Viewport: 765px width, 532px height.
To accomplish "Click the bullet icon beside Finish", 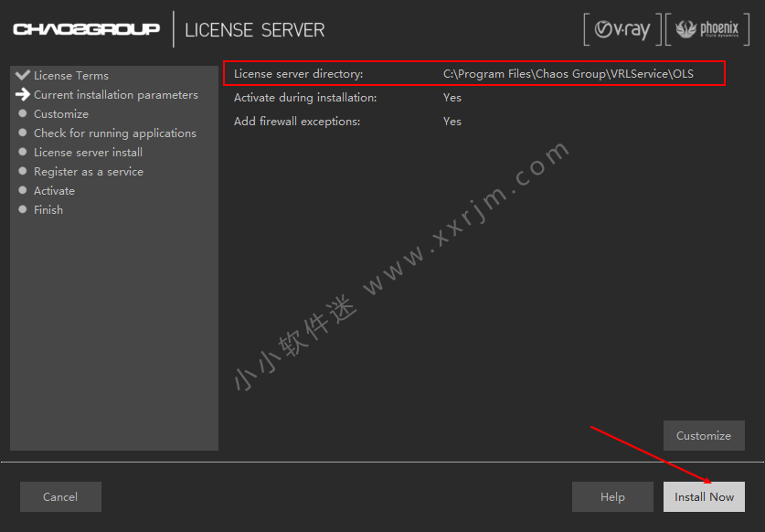I will (x=23, y=209).
